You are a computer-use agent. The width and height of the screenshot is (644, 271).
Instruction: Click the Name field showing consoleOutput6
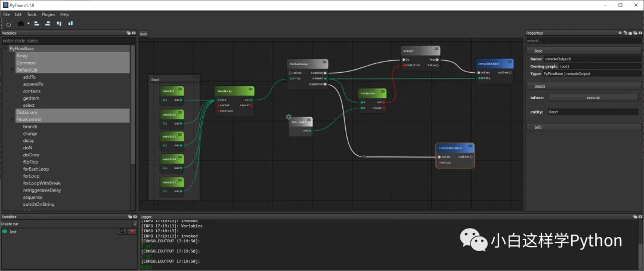(x=592, y=59)
